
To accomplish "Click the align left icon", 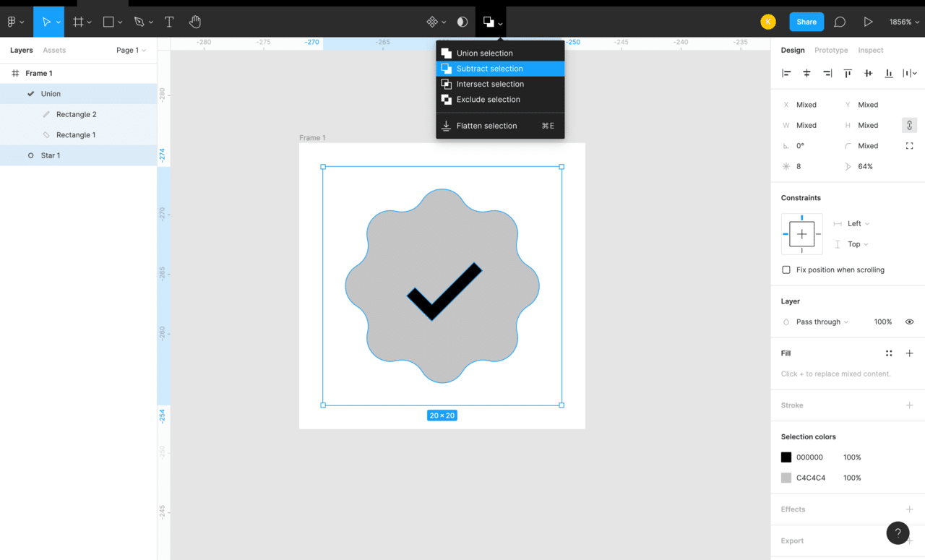I will pos(786,73).
